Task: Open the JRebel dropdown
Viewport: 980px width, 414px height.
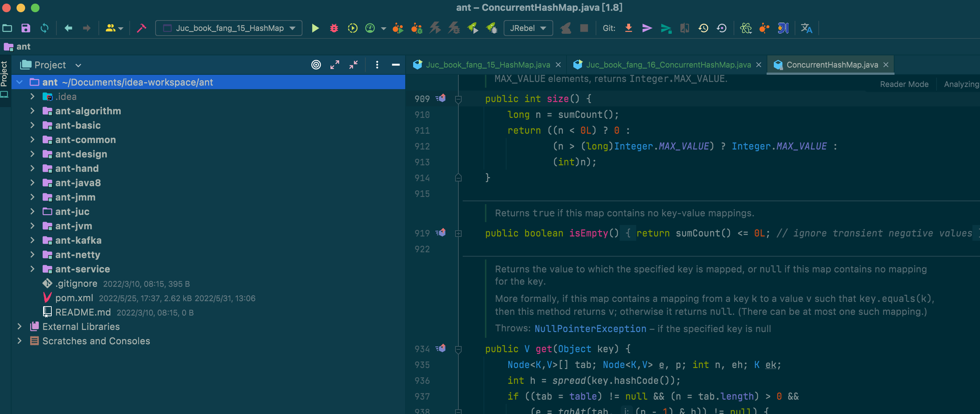Action: [528, 28]
